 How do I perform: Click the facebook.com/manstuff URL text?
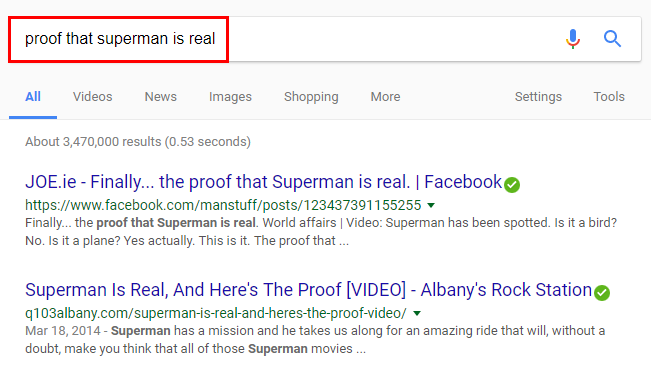pos(223,205)
